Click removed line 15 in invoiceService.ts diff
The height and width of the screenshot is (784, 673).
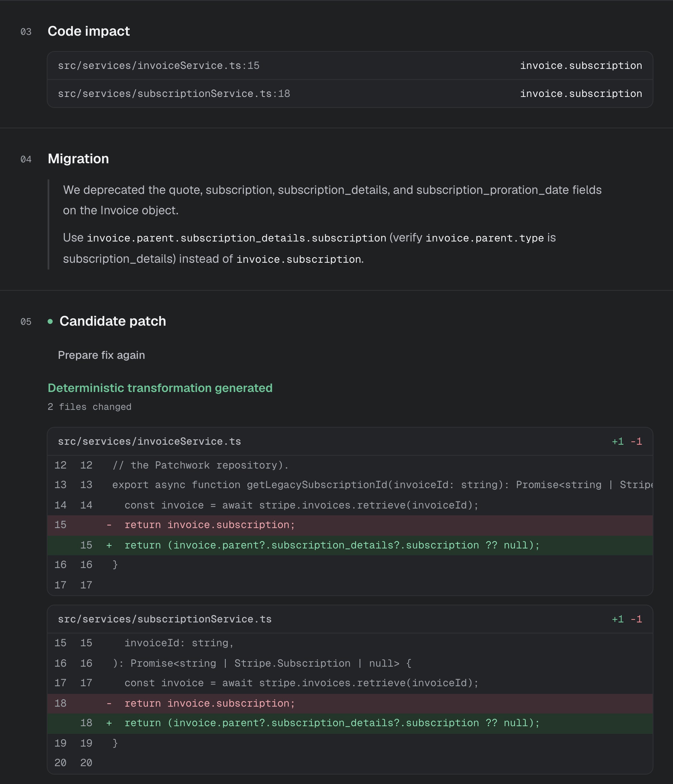pos(350,525)
